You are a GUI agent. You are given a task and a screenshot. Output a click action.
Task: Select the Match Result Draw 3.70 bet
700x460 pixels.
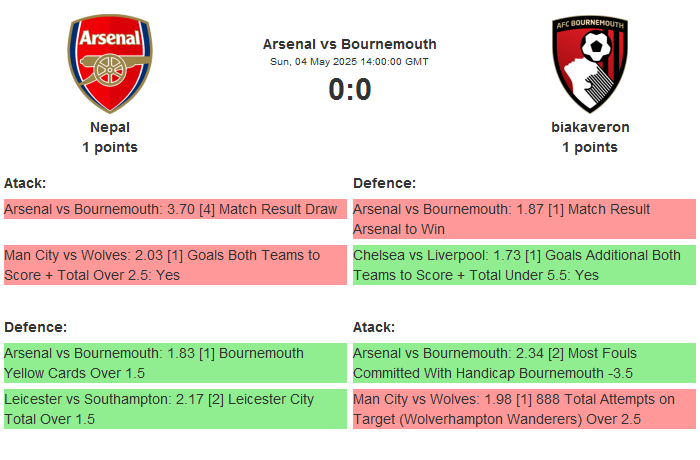pos(175,209)
